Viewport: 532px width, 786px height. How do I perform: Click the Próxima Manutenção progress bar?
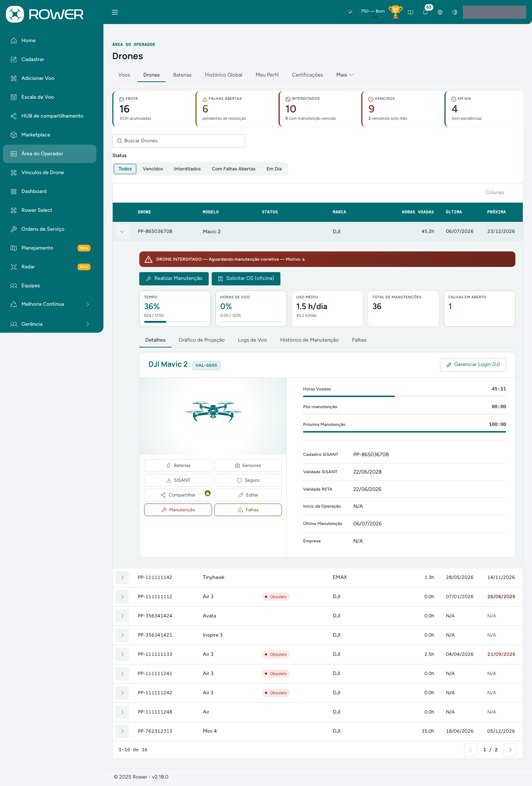click(x=405, y=432)
